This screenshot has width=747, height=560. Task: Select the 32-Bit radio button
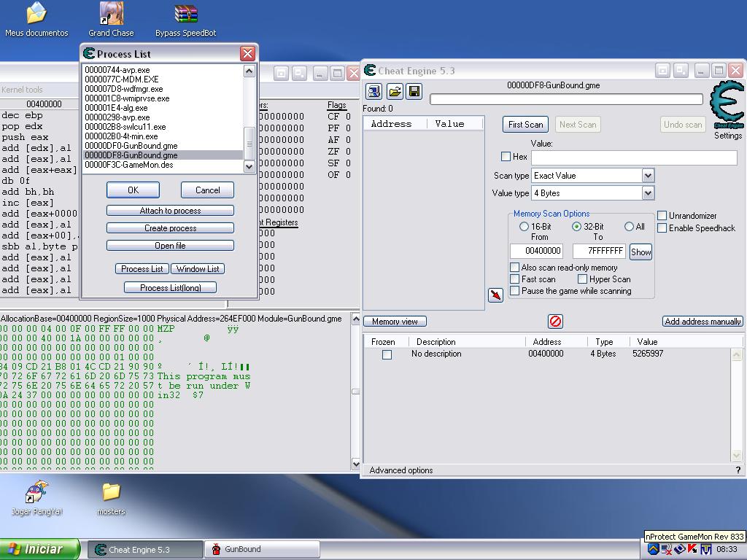(576, 227)
